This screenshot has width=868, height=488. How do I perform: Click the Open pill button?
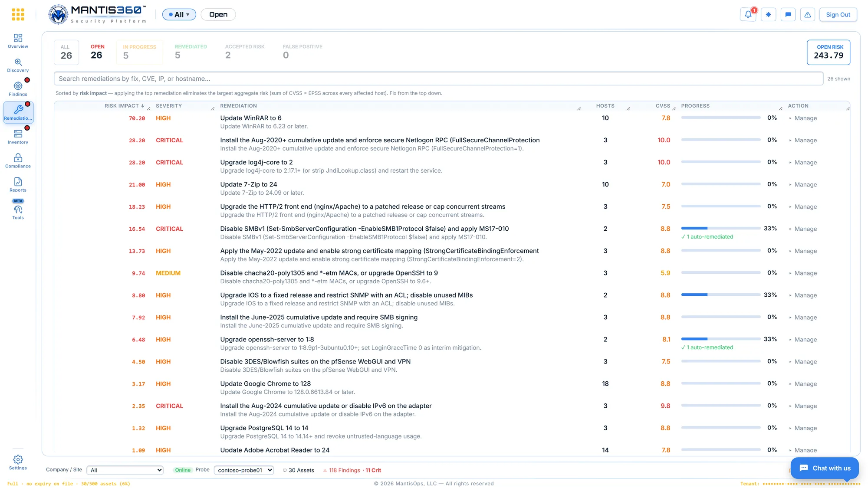(218, 15)
